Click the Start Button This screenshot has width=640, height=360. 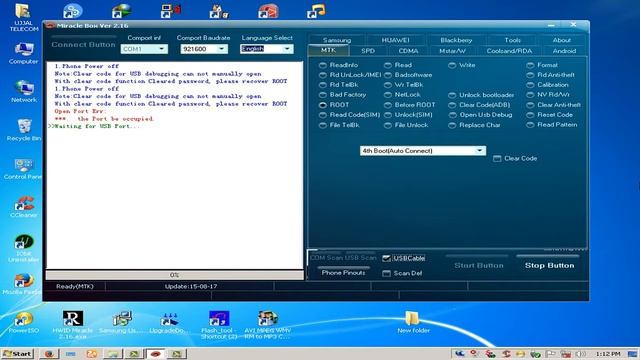[x=478, y=265]
